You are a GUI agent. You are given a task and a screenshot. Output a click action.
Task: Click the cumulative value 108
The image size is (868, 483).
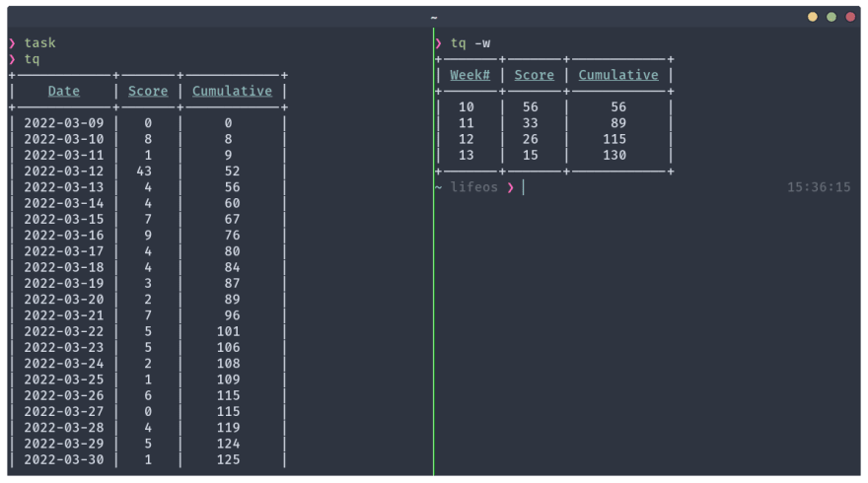point(228,364)
